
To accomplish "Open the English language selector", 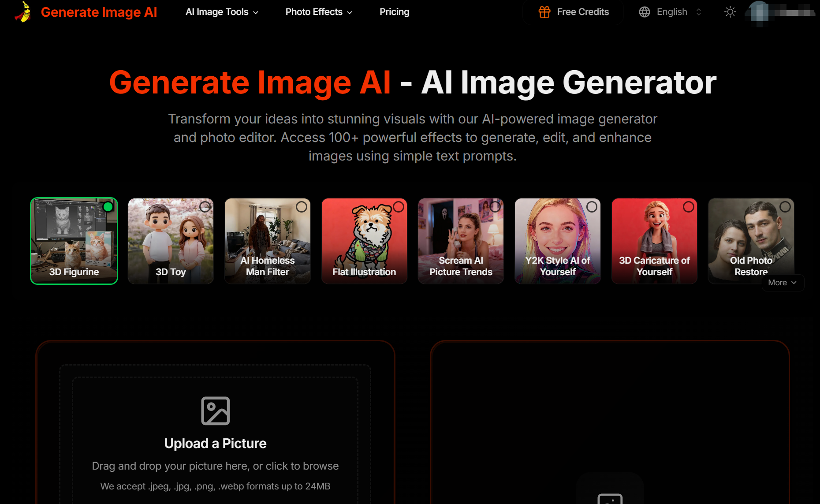I will click(x=670, y=12).
